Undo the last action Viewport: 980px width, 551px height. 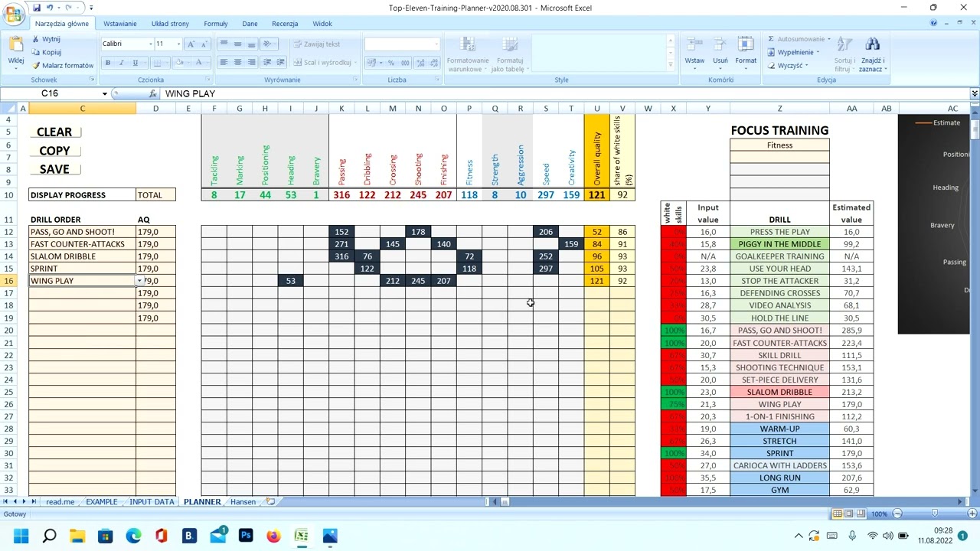coord(50,8)
